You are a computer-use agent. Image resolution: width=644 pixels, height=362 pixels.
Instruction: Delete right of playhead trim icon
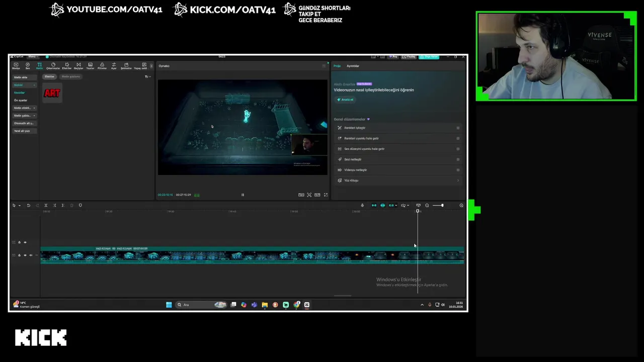[x=63, y=205]
